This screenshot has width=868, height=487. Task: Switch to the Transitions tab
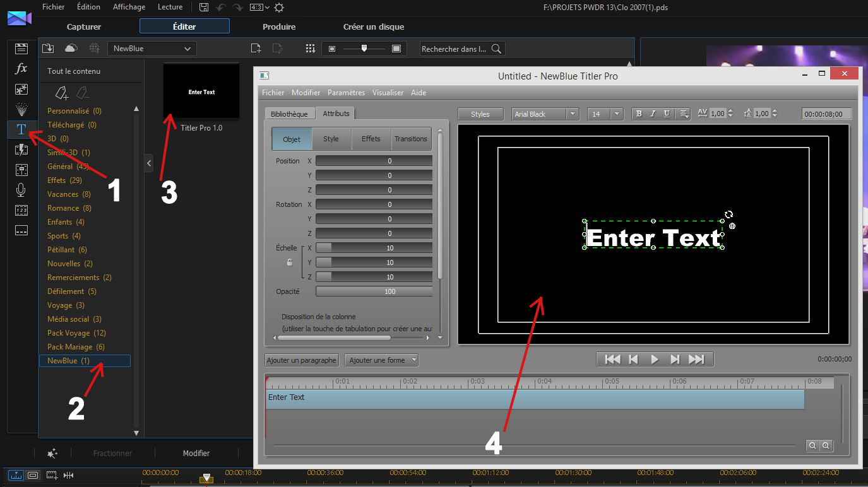(411, 139)
